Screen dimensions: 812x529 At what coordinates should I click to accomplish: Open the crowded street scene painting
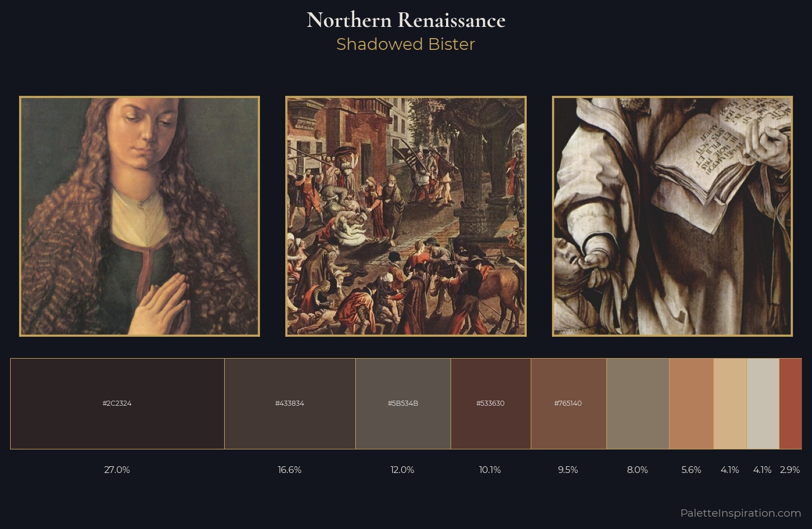(406, 216)
